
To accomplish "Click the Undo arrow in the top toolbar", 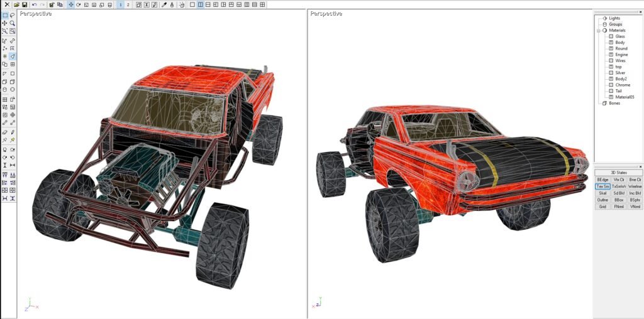I will [x=34, y=4].
